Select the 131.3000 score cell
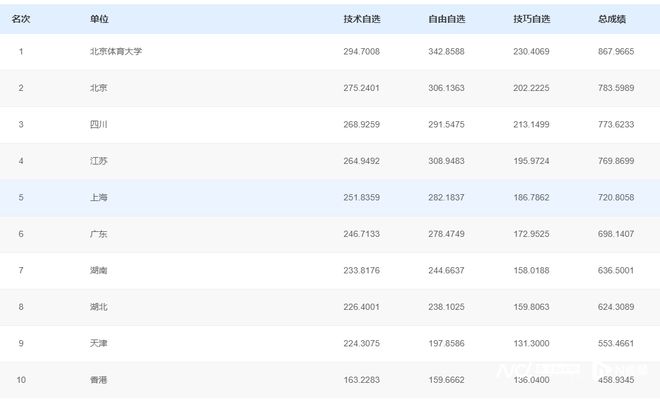The width and height of the screenshot is (660, 402). click(x=532, y=343)
